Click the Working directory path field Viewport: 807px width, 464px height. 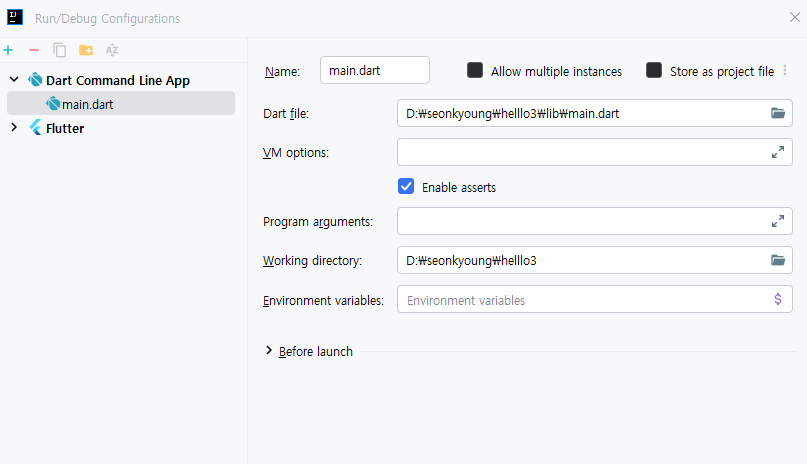tap(594, 260)
